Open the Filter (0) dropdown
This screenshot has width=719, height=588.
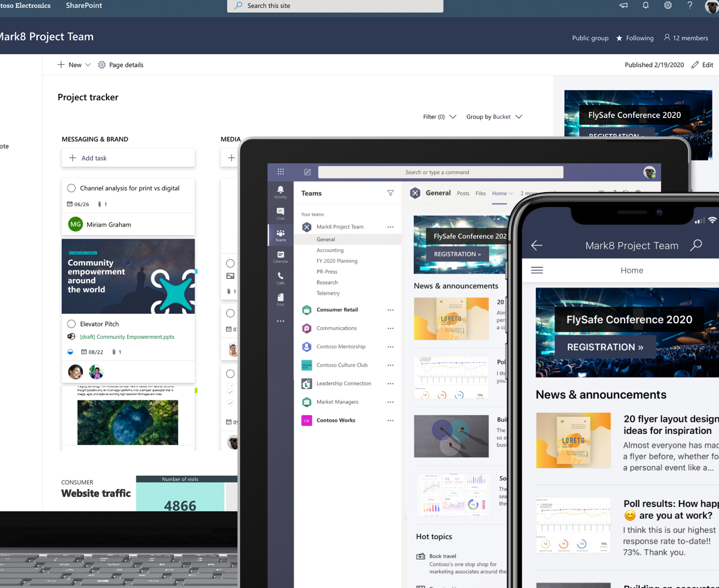440,117
